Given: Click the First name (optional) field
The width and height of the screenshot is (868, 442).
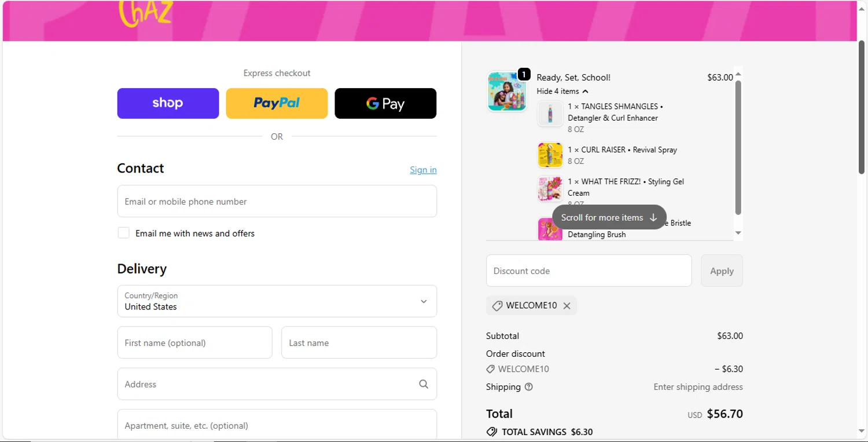Looking at the screenshot, I should point(194,342).
